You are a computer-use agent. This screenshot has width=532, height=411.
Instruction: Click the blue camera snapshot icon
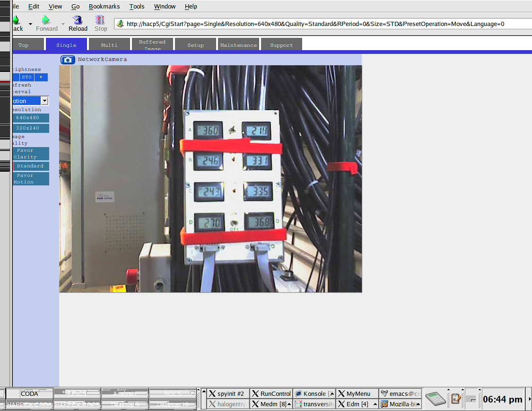[x=68, y=60]
